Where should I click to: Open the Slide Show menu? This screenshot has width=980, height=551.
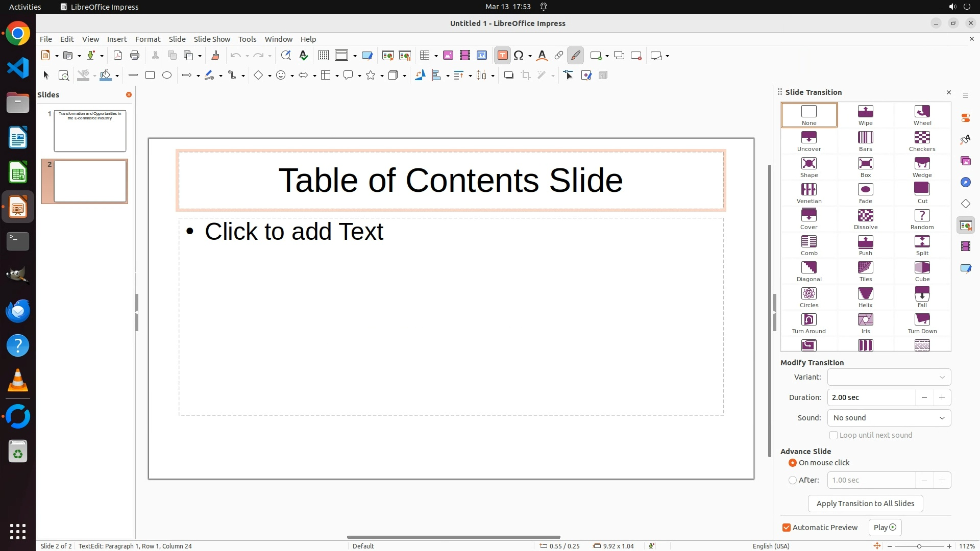click(212, 39)
